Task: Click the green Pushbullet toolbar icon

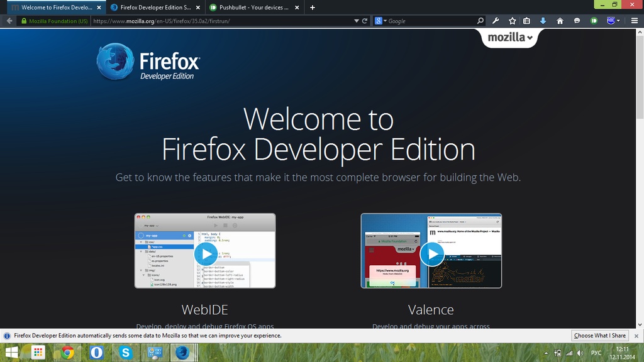Action: click(x=594, y=20)
